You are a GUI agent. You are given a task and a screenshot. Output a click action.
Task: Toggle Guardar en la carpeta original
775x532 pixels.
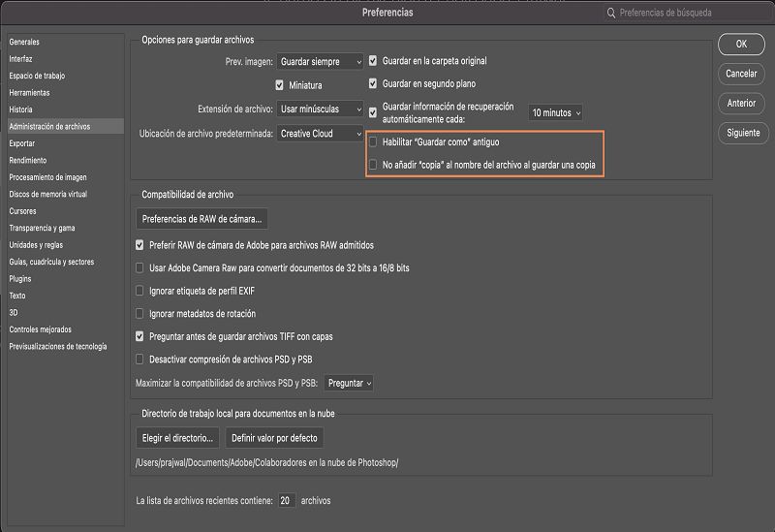373,61
